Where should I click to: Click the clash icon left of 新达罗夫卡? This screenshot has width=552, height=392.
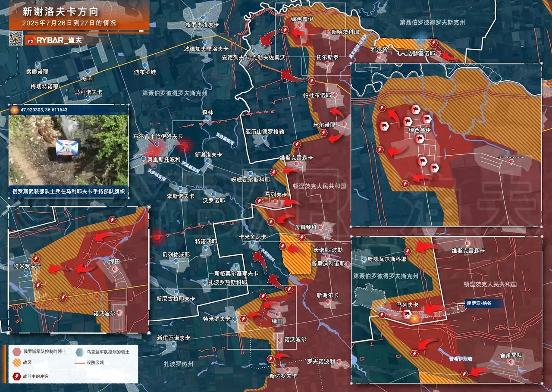coord(270,359)
